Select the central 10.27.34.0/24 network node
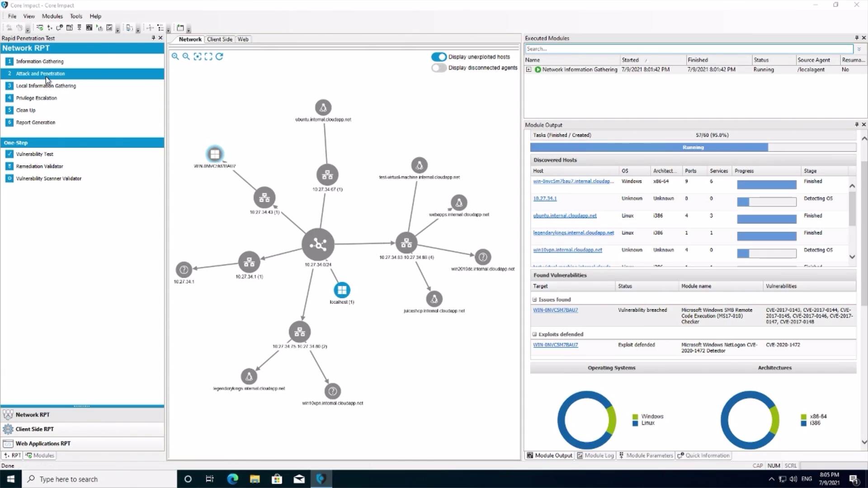The width and height of the screenshot is (868, 488). point(318,244)
